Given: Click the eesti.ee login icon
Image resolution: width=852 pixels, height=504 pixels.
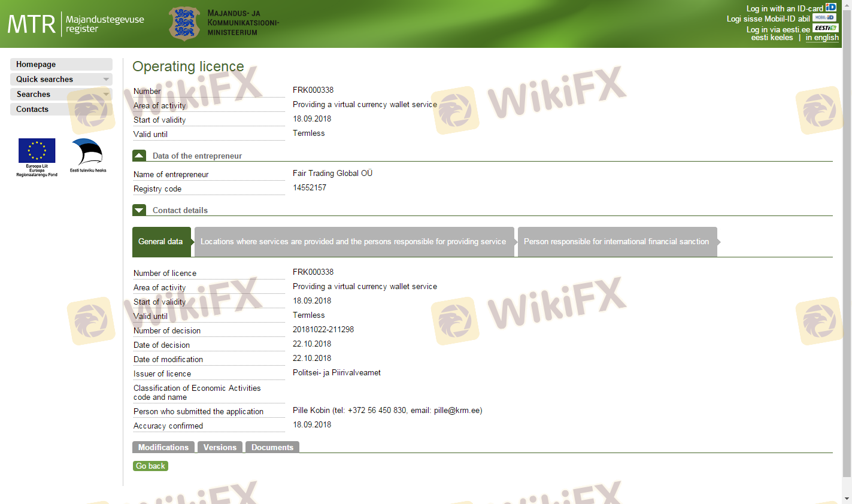Looking at the screenshot, I should [x=826, y=28].
